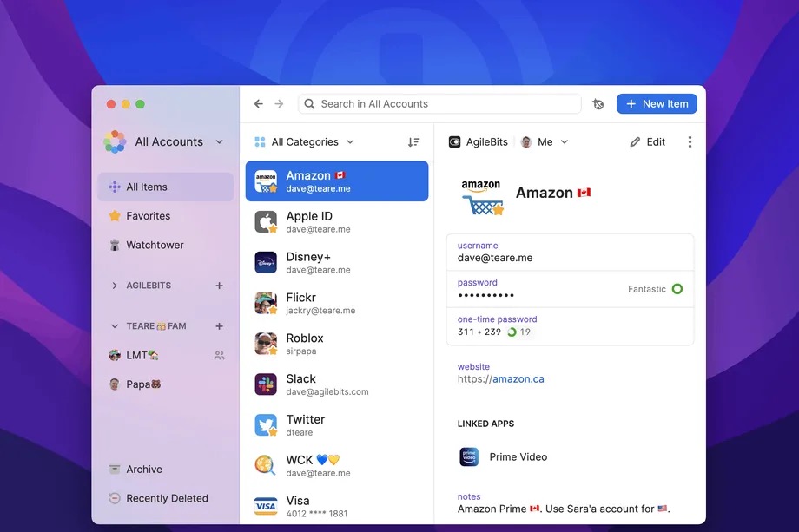Click the people icon beside LMT vault
799x532 pixels.
click(x=219, y=355)
